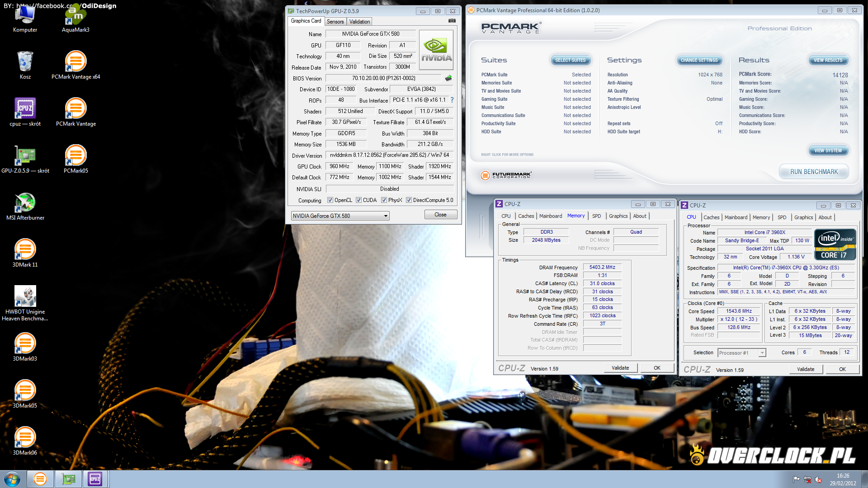The height and width of the screenshot is (488, 868).
Task: Click the Intel Core i7 logo in CPU-Z
Action: point(835,244)
